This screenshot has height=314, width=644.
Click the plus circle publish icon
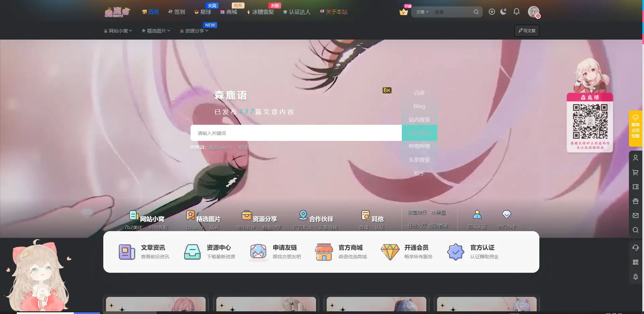point(492,12)
